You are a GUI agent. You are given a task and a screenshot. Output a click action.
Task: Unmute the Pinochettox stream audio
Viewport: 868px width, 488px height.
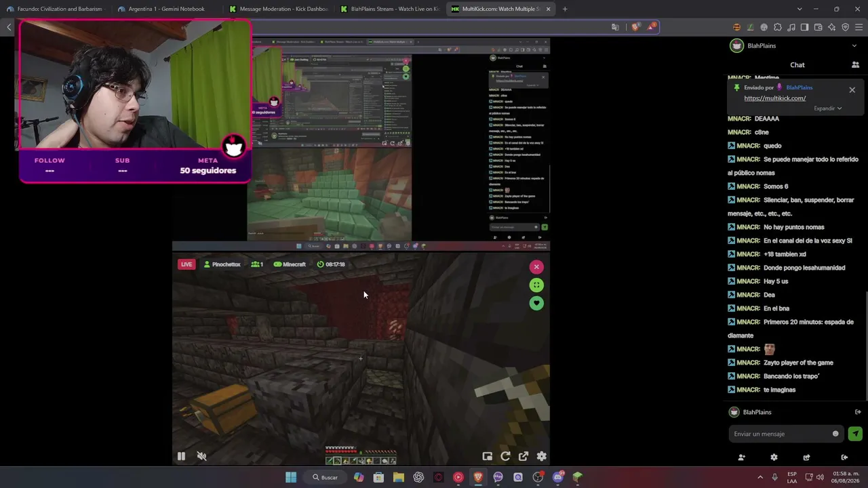tap(201, 456)
